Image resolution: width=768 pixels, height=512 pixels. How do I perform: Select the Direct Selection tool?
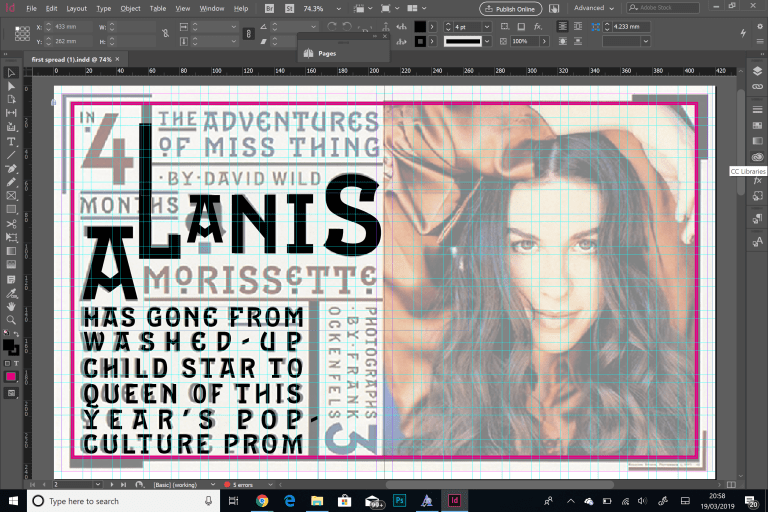[11, 87]
